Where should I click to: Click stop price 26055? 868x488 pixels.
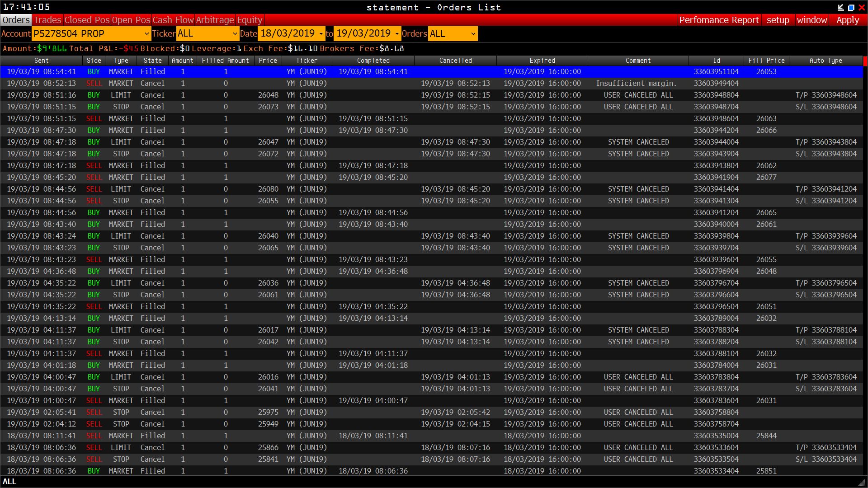coord(268,201)
